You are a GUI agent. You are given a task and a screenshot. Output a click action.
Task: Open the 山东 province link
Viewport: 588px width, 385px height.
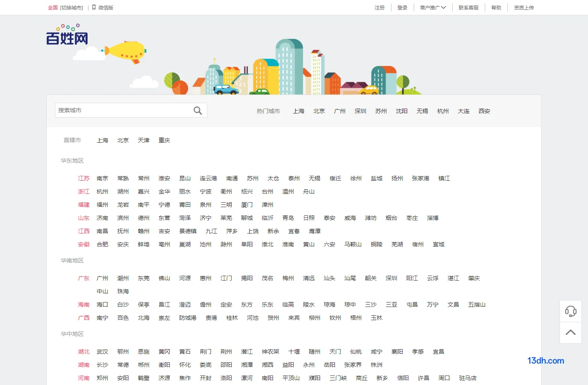[x=84, y=218]
